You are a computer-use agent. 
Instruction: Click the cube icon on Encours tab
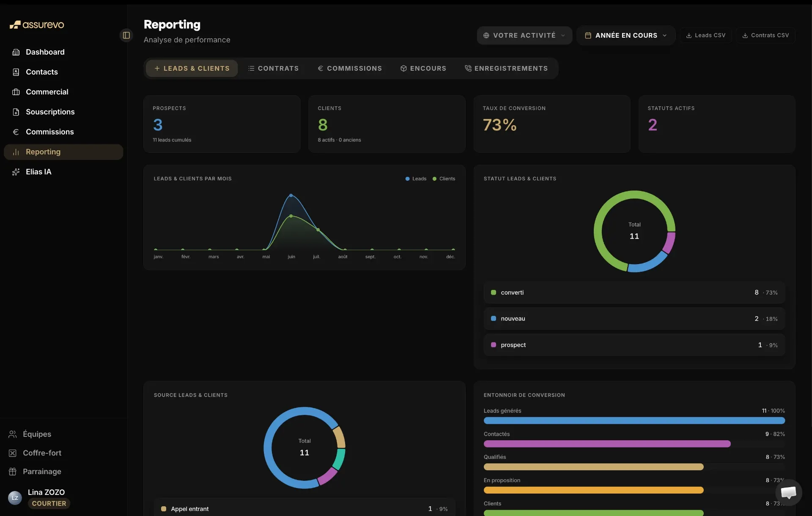click(404, 68)
